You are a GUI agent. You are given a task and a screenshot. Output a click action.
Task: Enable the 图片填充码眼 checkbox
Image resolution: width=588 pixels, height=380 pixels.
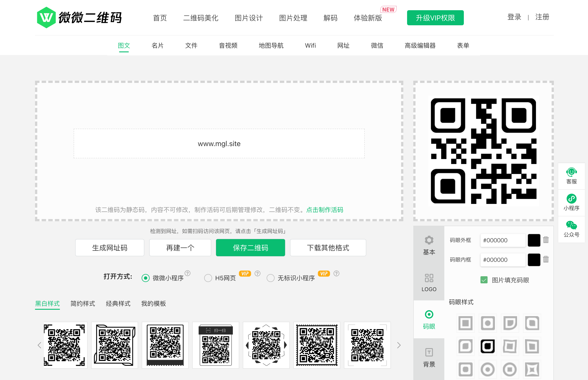[484, 280]
